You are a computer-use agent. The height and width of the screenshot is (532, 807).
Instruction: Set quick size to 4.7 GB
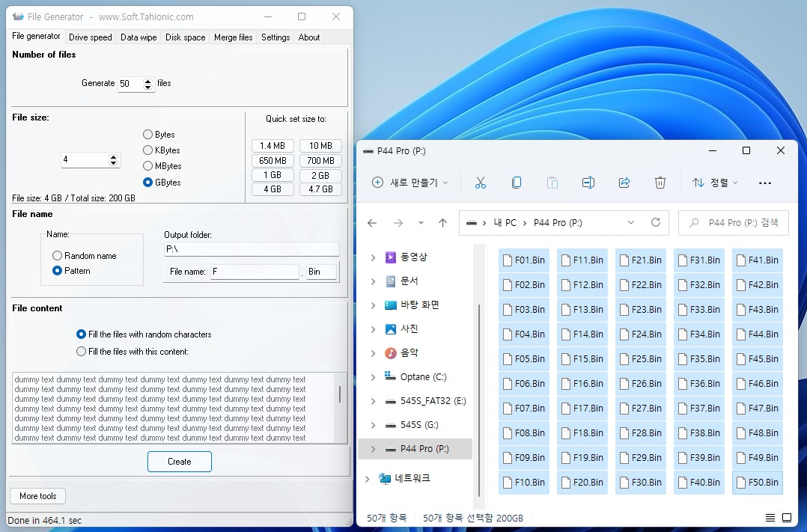point(320,189)
